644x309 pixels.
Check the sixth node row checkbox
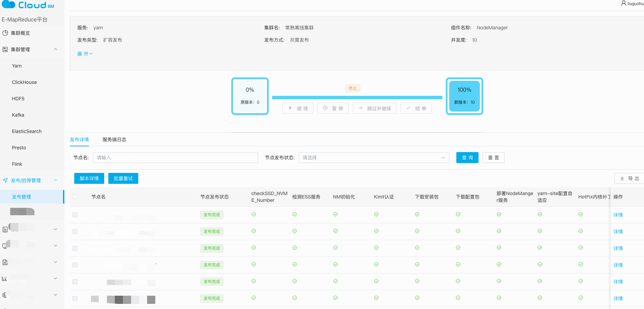pyautogui.click(x=75, y=298)
